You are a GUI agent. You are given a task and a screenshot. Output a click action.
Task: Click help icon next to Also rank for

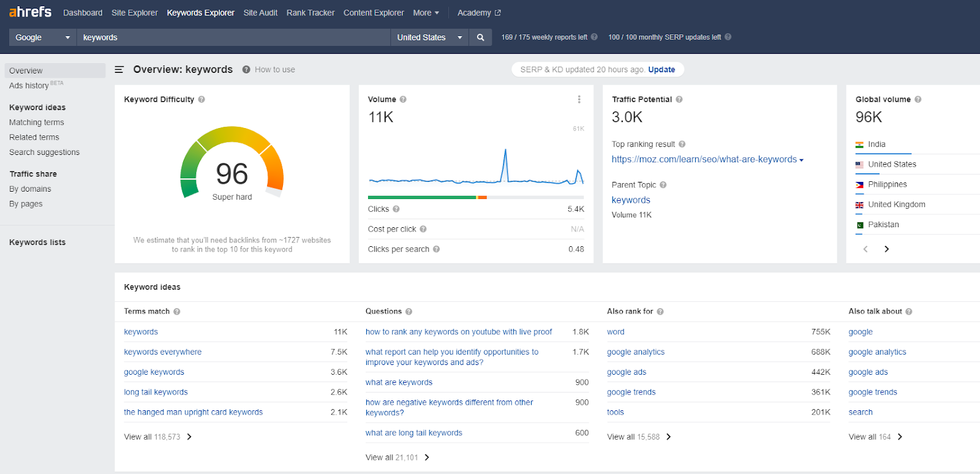click(660, 312)
